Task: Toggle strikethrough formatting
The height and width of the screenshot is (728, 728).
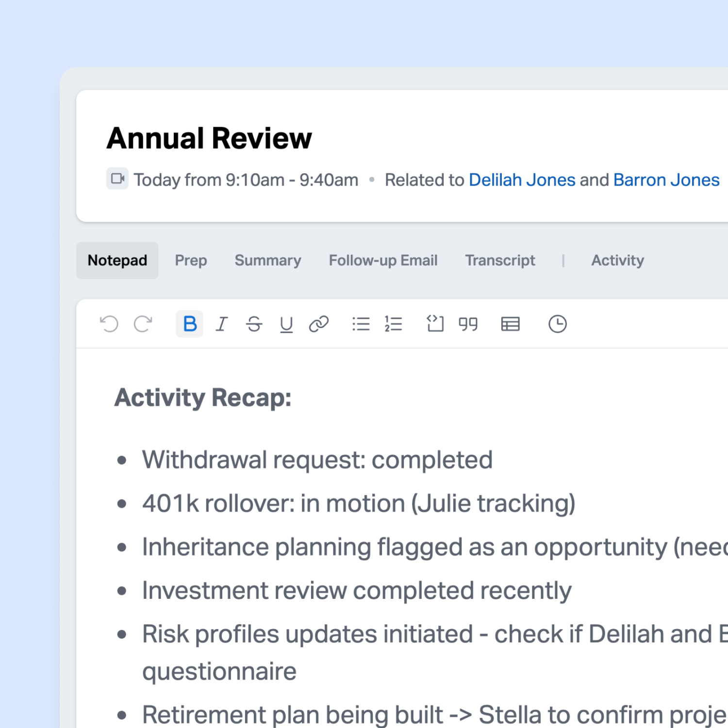Action: (x=254, y=324)
